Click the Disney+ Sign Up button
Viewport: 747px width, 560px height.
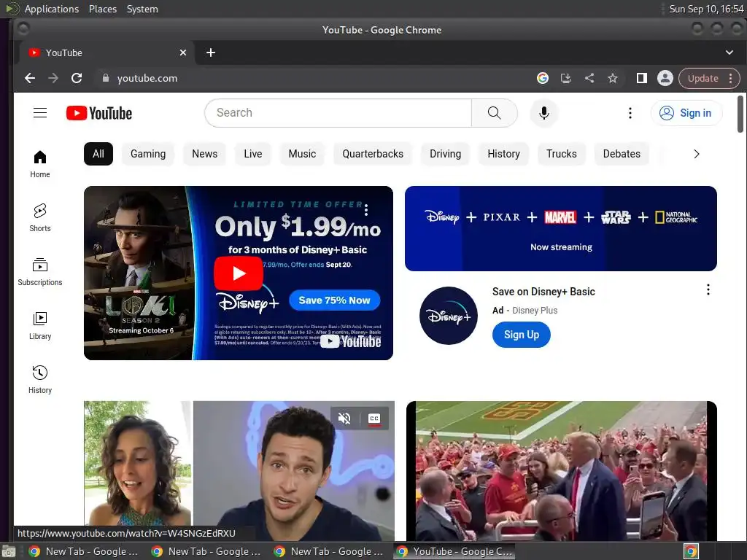point(522,335)
